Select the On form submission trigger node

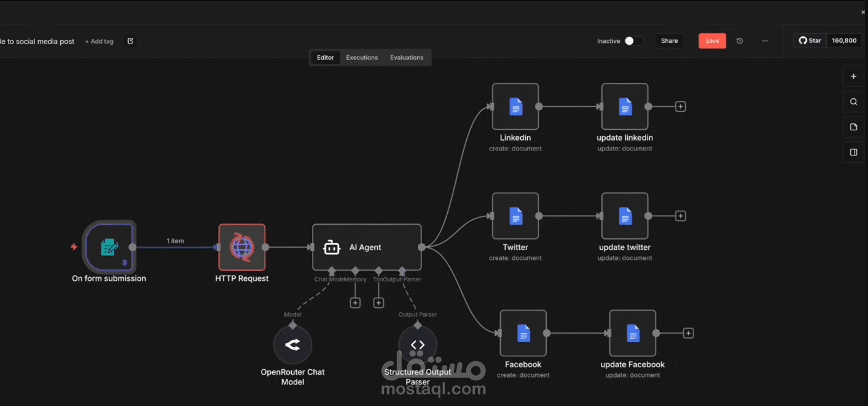109,247
